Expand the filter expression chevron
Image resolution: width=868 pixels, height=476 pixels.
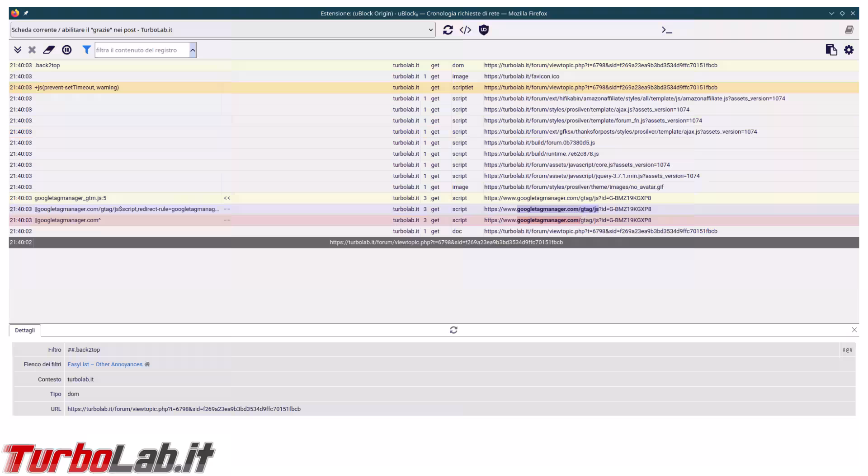pyautogui.click(x=193, y=50)
